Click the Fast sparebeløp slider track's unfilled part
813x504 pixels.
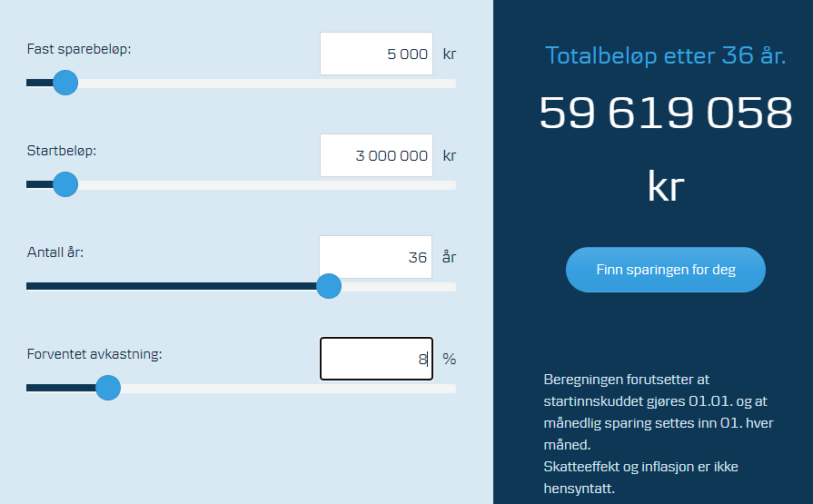(267, 84)
